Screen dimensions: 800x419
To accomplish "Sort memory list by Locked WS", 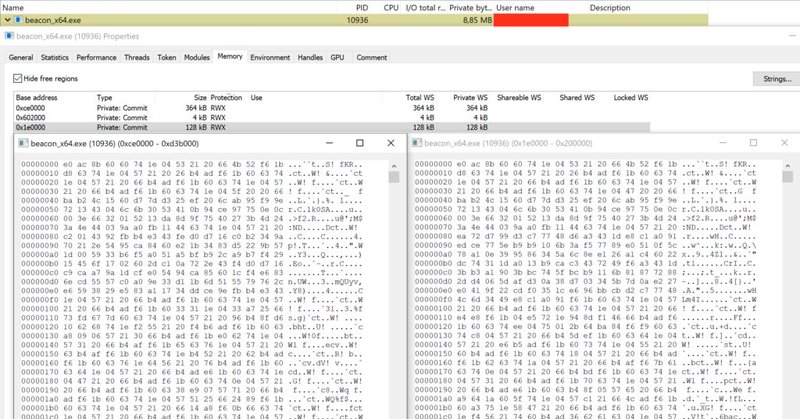I will pos(631,97).
